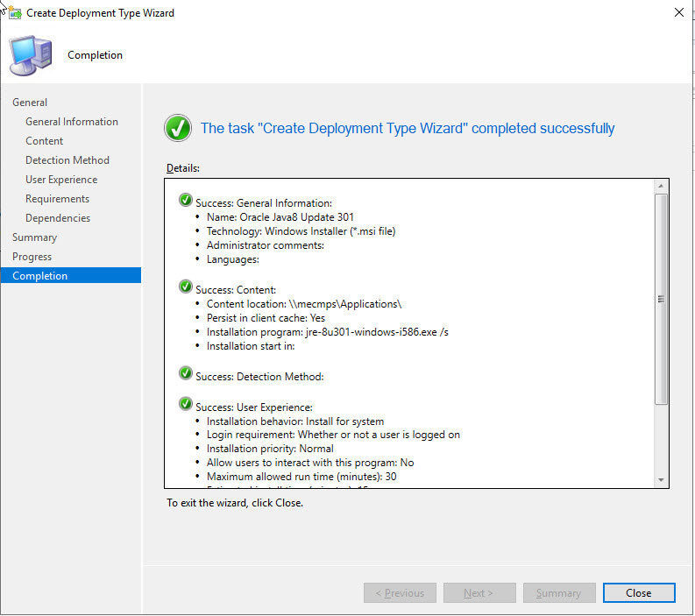Screen dimensions: 695x616
Task: Click green check beside Success: Detection Method
Action: [186, 374]
